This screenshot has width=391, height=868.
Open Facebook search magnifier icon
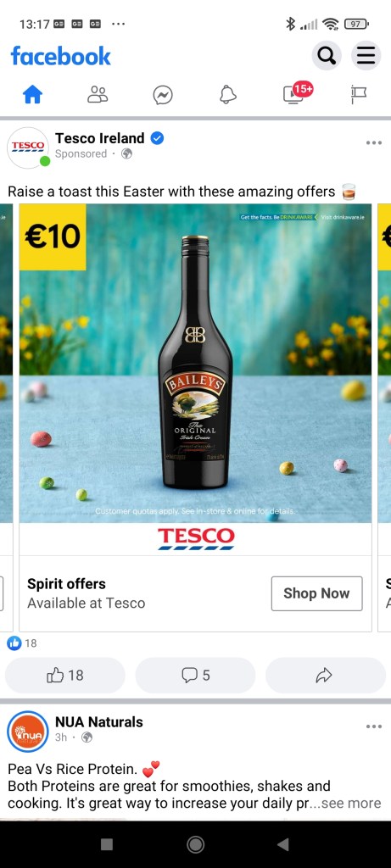pos(327,56)
